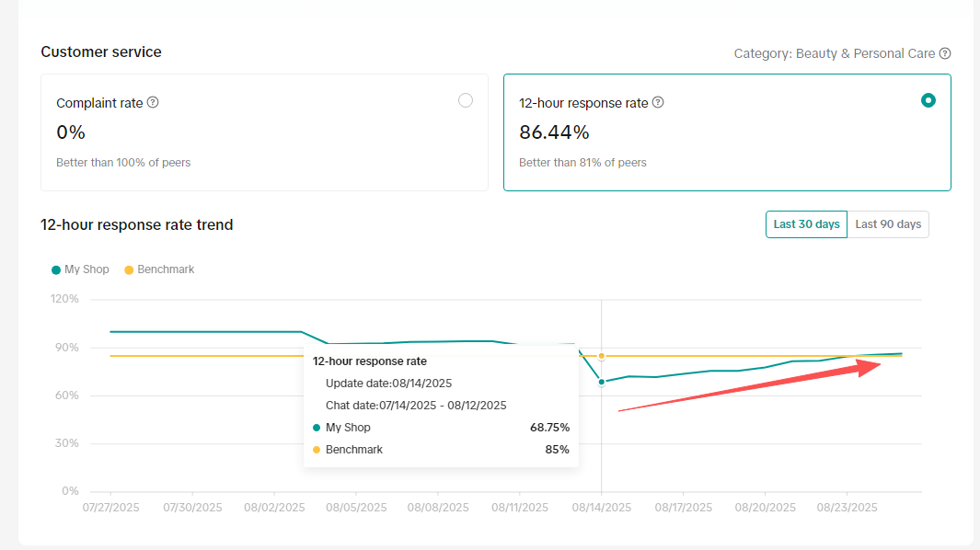This screenshot has height=550, width=980.
Task: Click the 86.44% response rate value
Action: coord(554,132)
